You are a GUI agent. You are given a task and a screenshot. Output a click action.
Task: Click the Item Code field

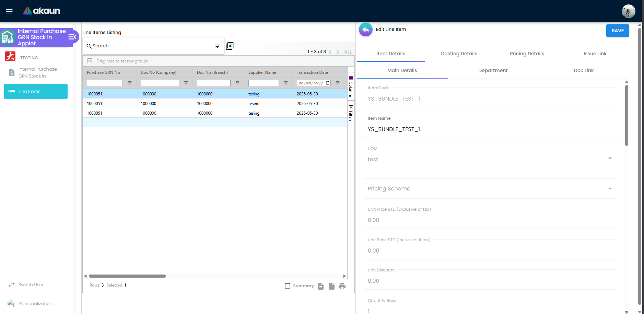(490, 97)
